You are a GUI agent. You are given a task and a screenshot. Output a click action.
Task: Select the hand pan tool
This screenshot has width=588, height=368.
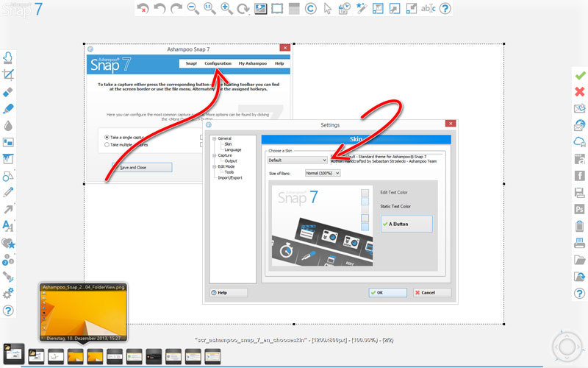(x=8, y=57)
